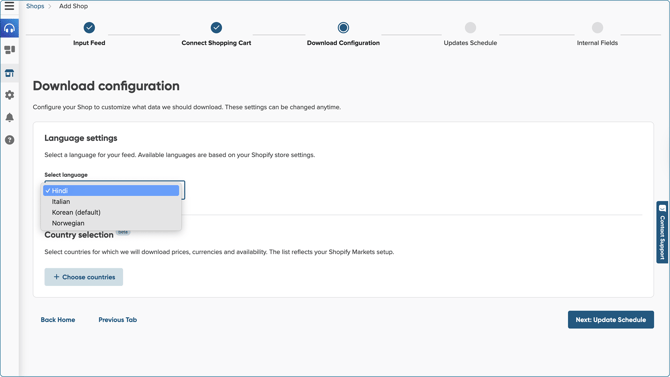Click the Choose countries button
Viewport: 670px width, 377px height.
[84, 277]
